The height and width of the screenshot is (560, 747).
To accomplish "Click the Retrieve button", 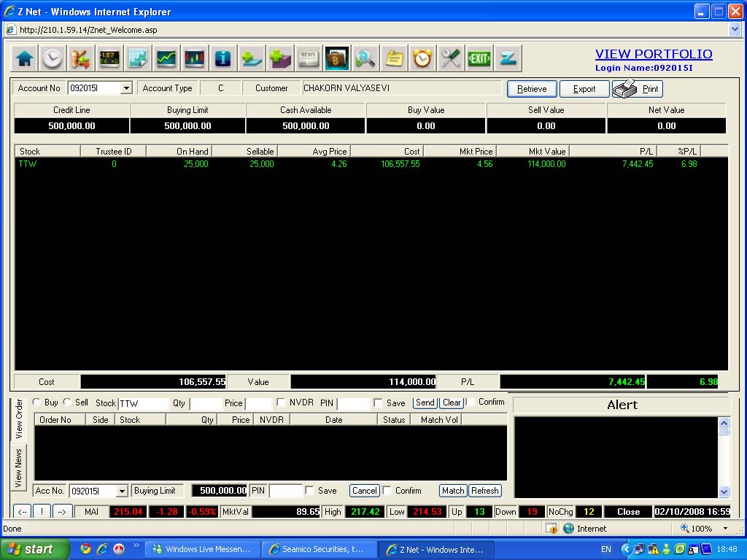I will (x=532, y=89).
